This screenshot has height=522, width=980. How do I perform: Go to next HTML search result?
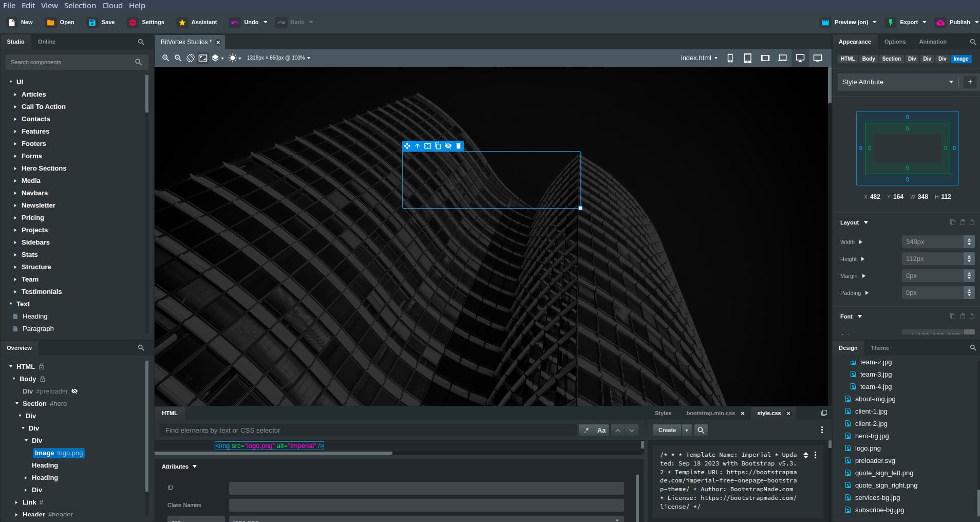point(632,431)
